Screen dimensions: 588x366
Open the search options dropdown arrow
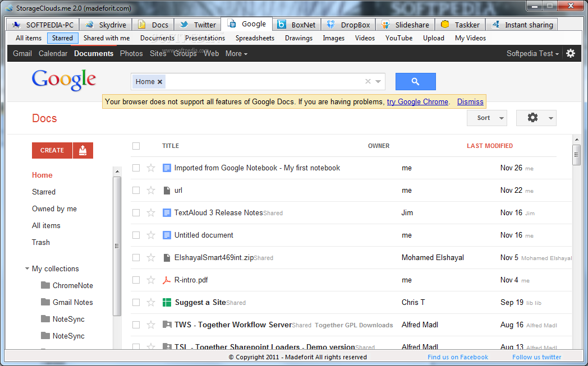point(378,81)
